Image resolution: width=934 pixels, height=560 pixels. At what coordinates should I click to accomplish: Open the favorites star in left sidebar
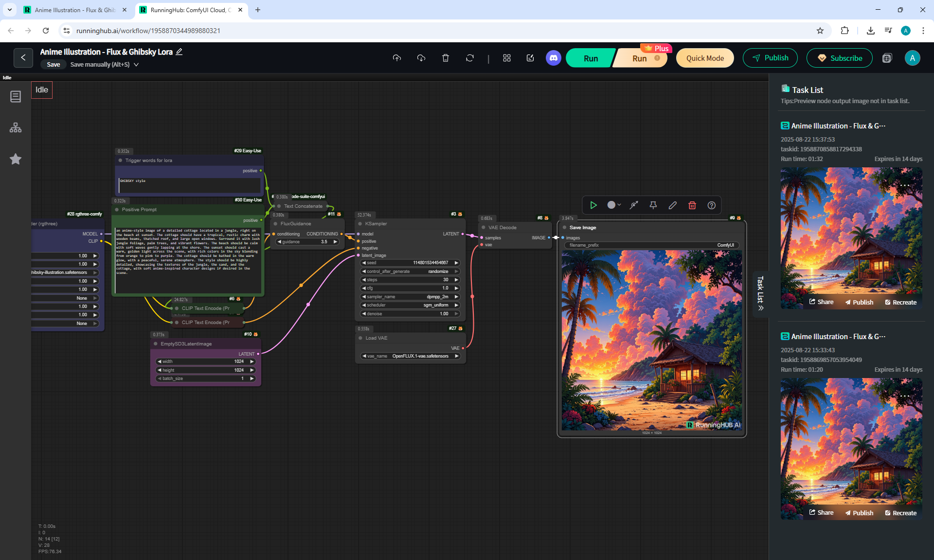(16, 159)
